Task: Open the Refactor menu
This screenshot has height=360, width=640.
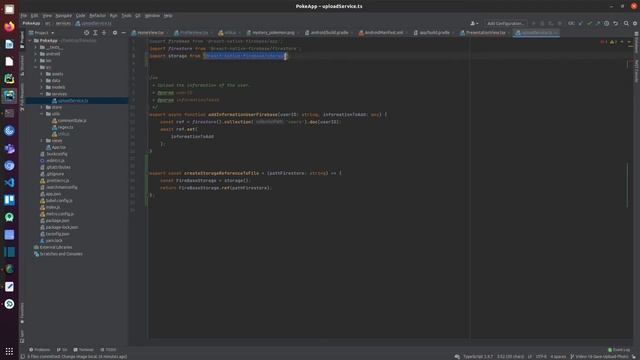Action: click(x=97, y=16)
